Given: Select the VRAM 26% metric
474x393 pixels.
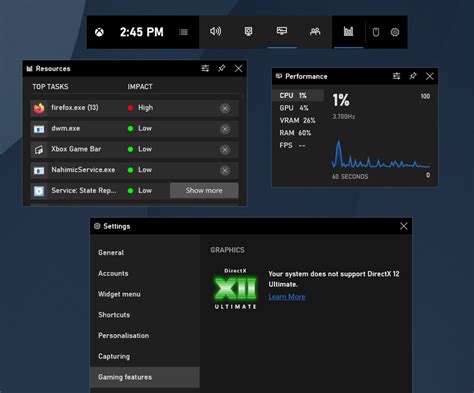Looking at the screenshot, I should [x=297, y=120].
